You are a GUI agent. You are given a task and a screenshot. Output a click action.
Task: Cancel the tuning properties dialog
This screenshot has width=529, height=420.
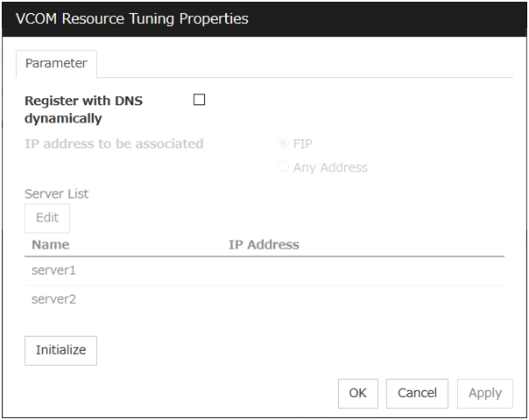417,393
